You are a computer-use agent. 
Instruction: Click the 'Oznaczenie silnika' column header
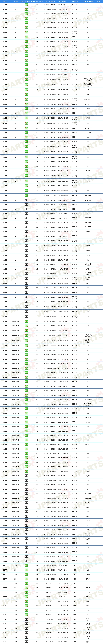tap(88, 1)
